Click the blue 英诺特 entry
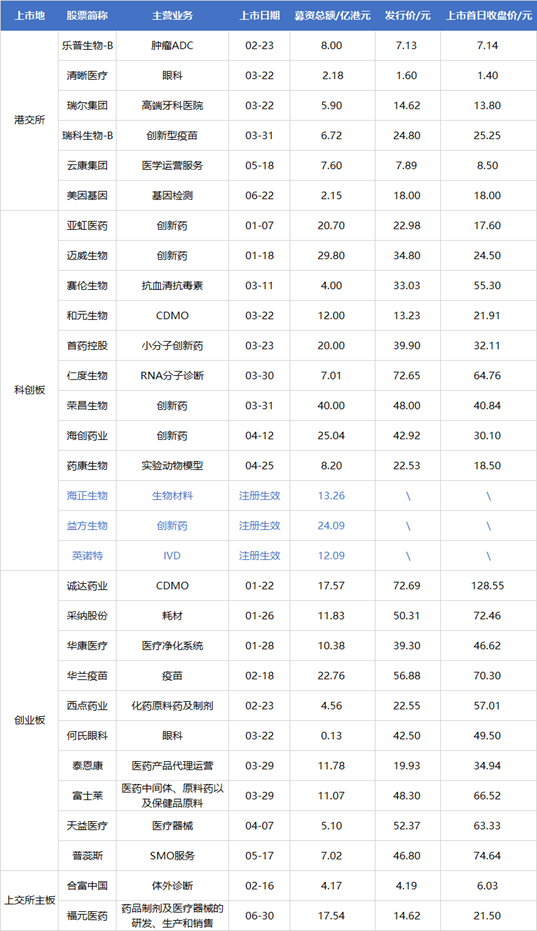Screen dimensions: 537x931 87,556
